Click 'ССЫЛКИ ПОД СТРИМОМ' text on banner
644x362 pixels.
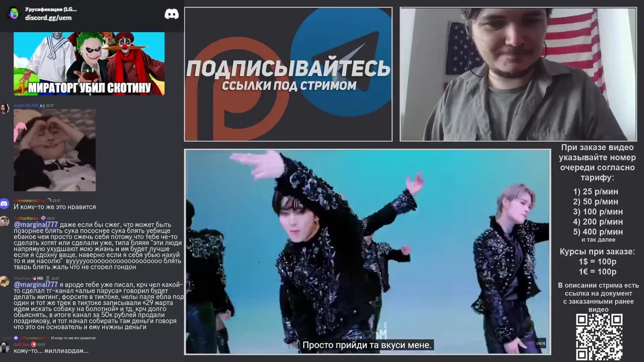coord(289,85)
